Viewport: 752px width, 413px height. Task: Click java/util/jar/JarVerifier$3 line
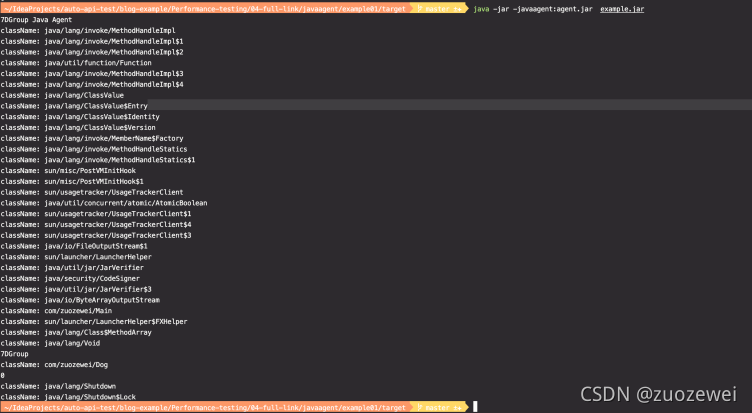tap(76, 290)
